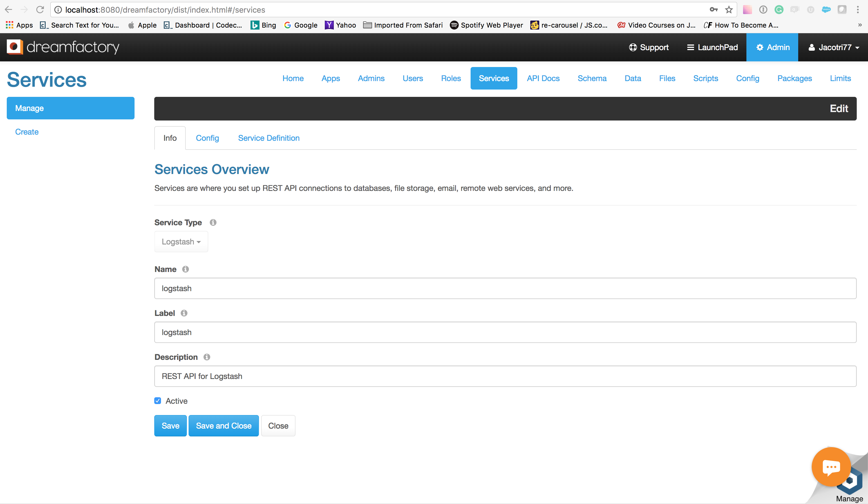Image resolution: width=868 pixels, height=504 pixels.
Task: Click the Save button
Action: click(x=170, y=425)
